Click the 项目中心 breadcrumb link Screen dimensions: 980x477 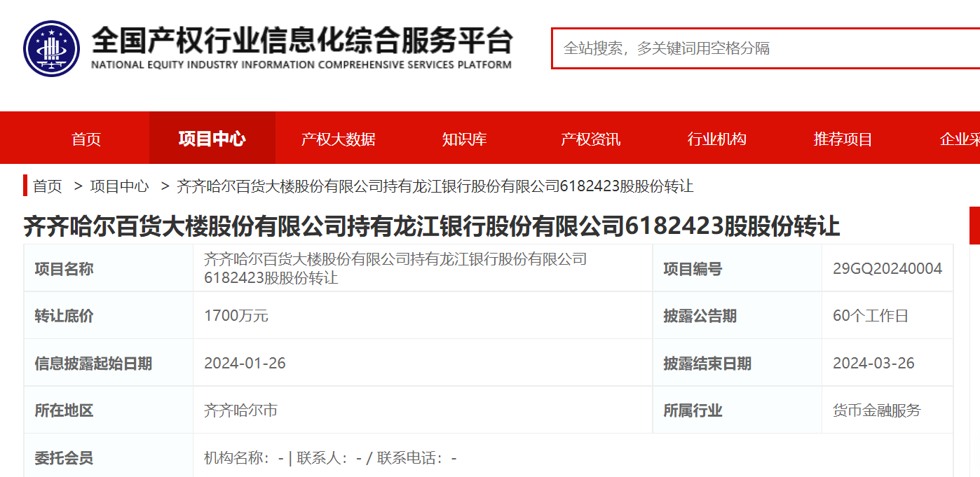[120, 186]
